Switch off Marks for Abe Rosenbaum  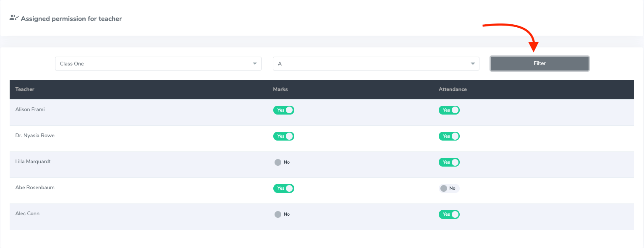283,188
